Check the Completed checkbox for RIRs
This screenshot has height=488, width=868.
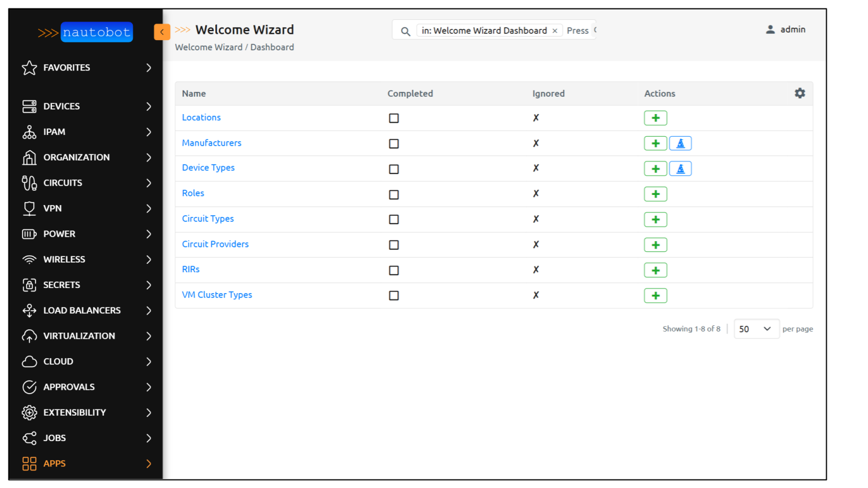pyautogui.click(x=394, y=270)
